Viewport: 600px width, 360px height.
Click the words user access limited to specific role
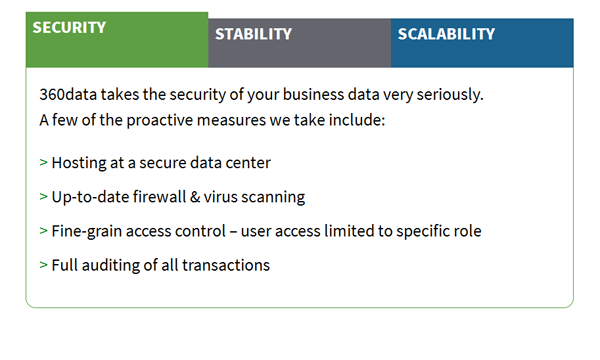(x=361, y=231)
